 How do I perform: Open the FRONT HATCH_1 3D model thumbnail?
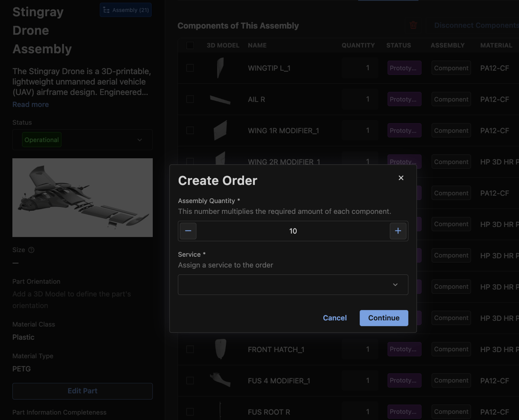click(220, 349)
